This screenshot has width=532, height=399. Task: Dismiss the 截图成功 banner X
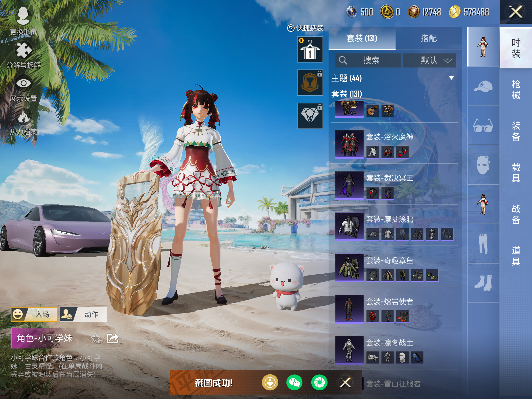(x=345, y=382)
